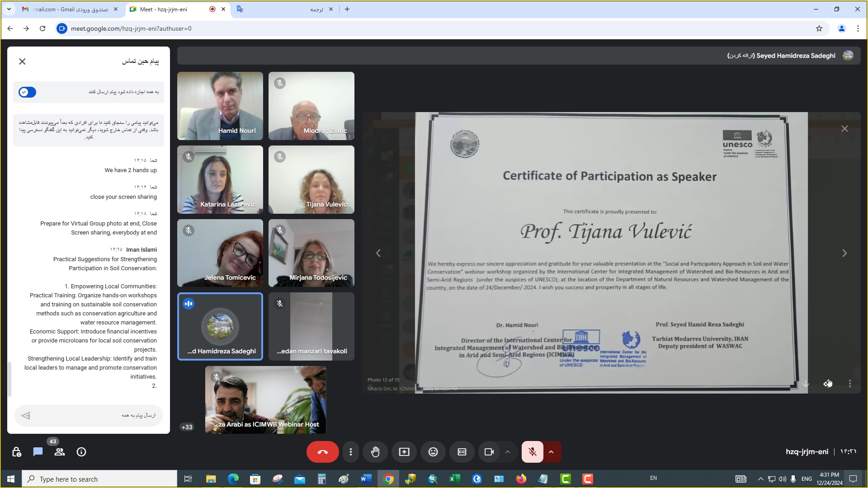The height and width of the screenshot is (488, 868).
Task: Open the meeting details info icon
Action: pyautogui.click(x=81, y=452)
